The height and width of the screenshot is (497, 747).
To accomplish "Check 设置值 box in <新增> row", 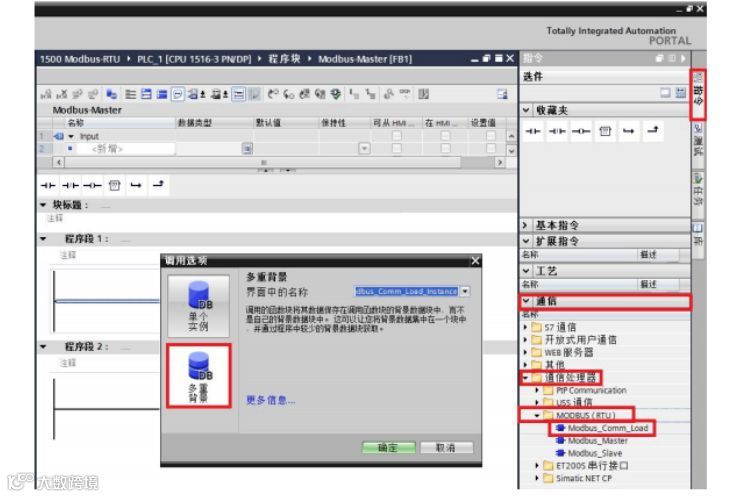I will [491, 148].
